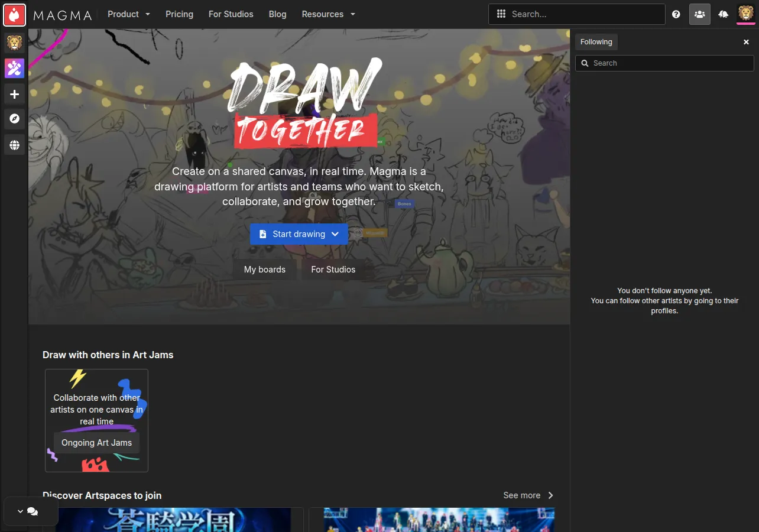Expand the Start drawing dropdown chevron
759x532 pixels.
(336, 234)
